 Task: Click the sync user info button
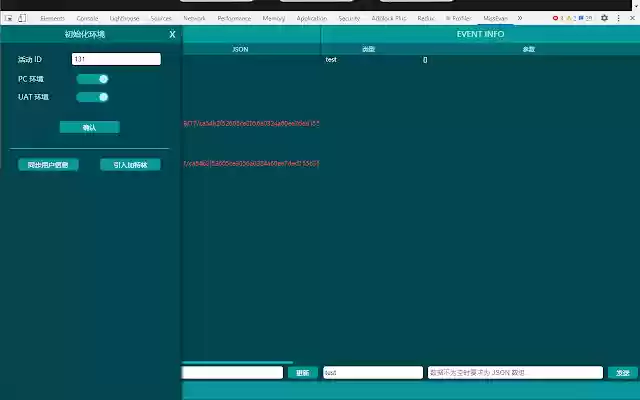pyautogui.click(x=48, y=165)
